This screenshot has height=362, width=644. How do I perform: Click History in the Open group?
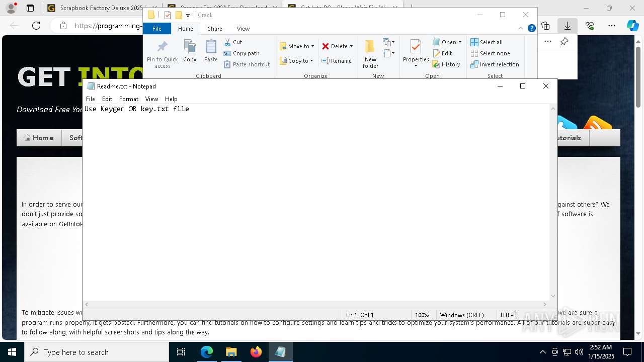446,64
